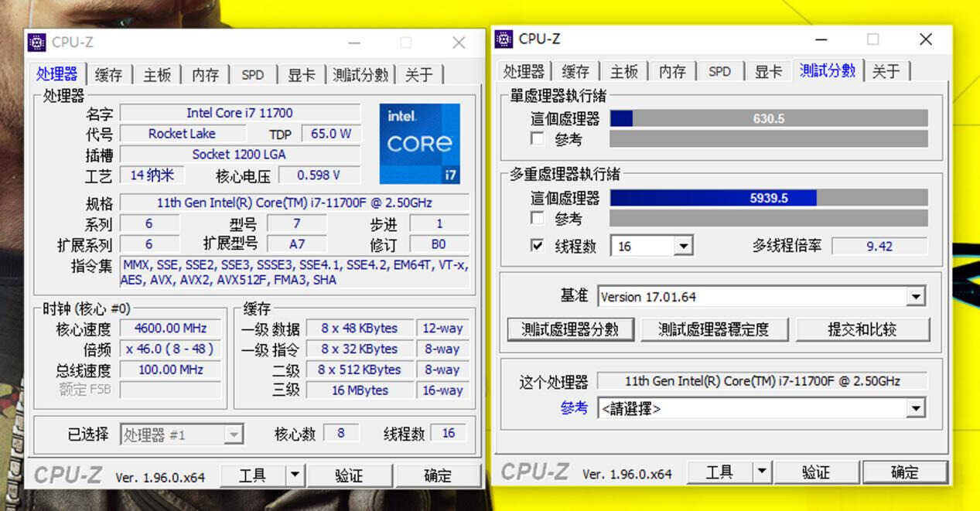Switch to 缓存 tab in right CPU-Z window
Screen dimensions: 980x511
pos(575,72)
